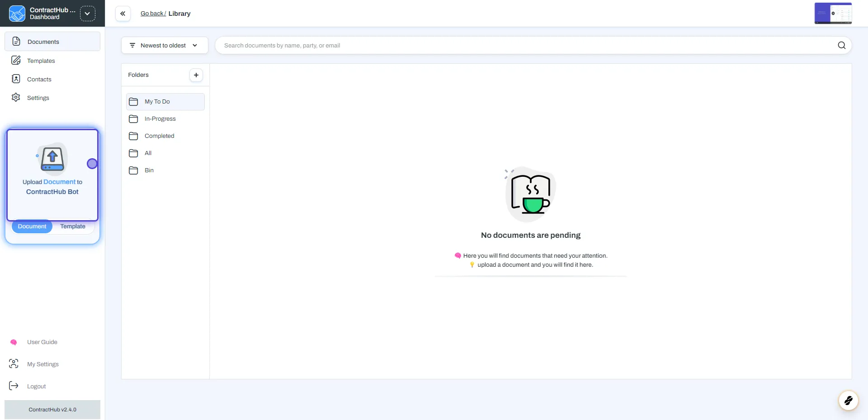
Task: Select the In-Progress folder
Action: pyautogui.click(x=165, y=119)
